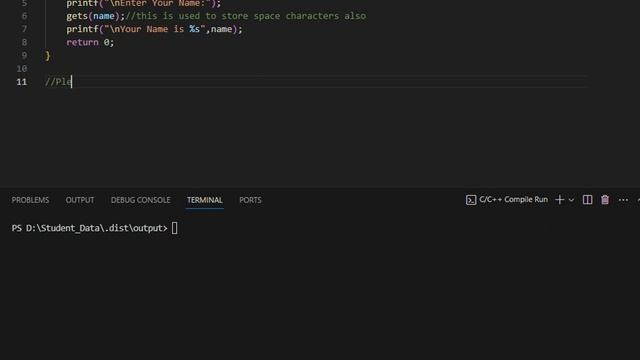The image size is (640, 360).
Task: Click the printf "Your Name is %s" line
Action: (154, 29)
